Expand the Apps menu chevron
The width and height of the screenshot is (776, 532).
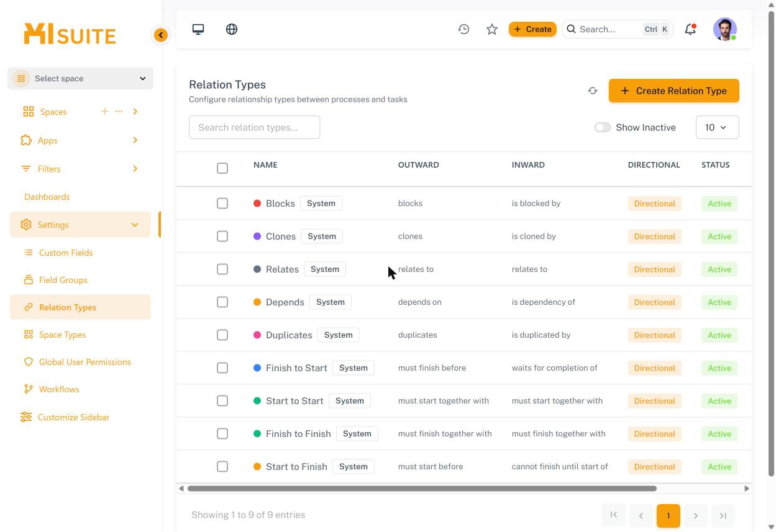click(x=135, y=140)
